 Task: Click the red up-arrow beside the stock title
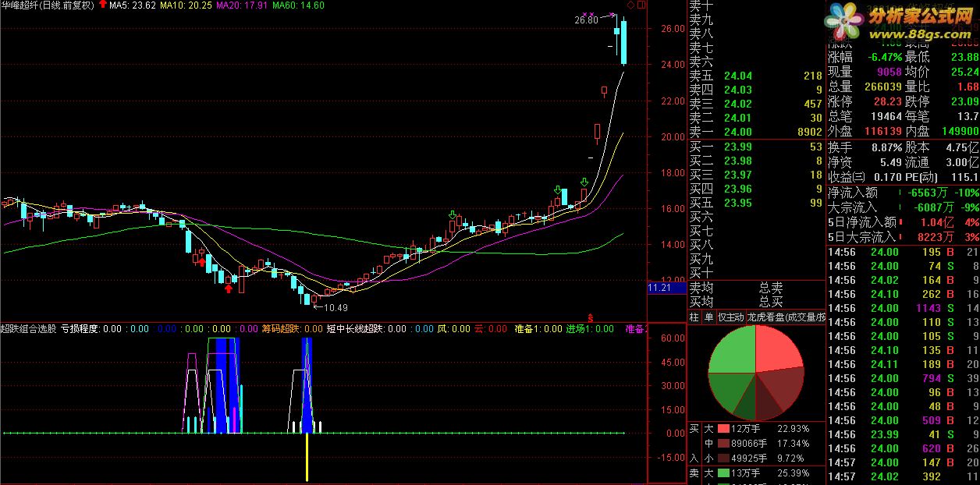pos(102,5)
